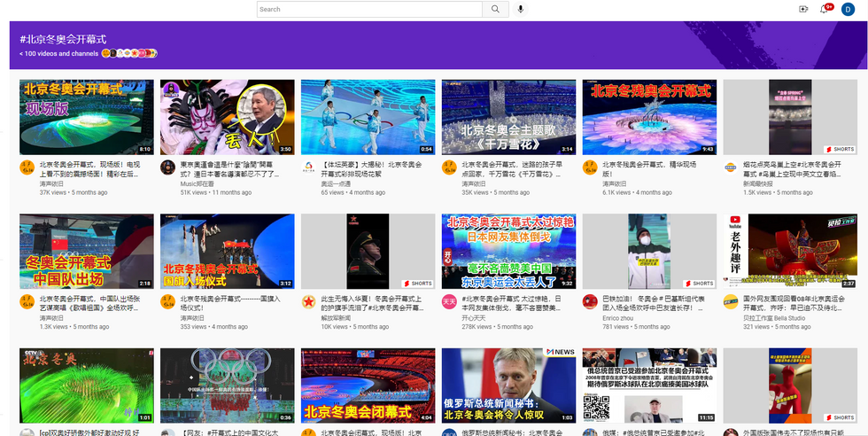
Task: Open the create video camera icon
Action: 803,9
